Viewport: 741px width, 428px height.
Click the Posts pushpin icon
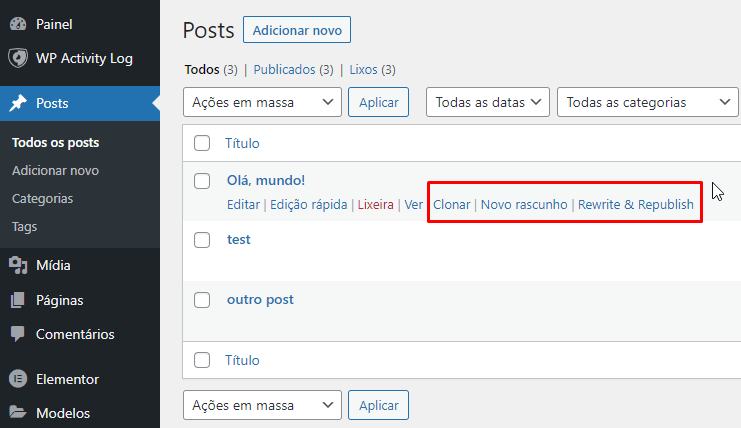18,102
